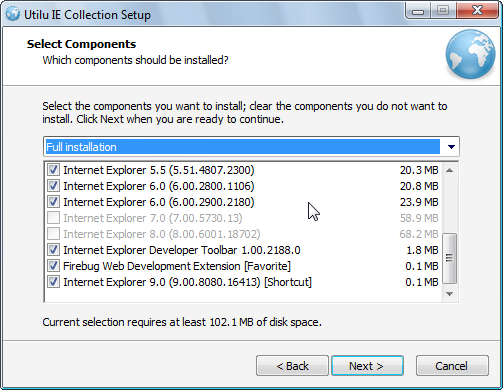The width and height of the screenshot is (503, 390).
Task: Uncheck Internet Explorer Developer Toolbar component
Action: [x=53, y=250]
